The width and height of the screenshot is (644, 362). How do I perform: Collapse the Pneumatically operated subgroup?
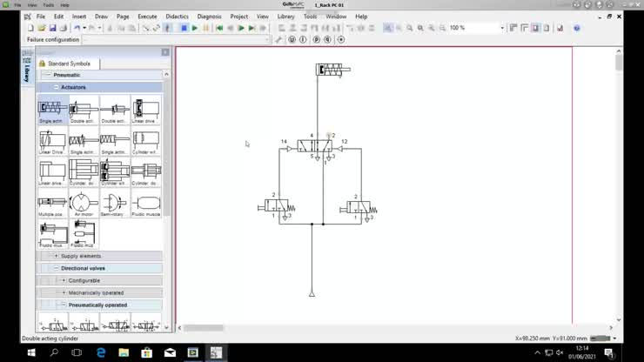click(64, 305)
